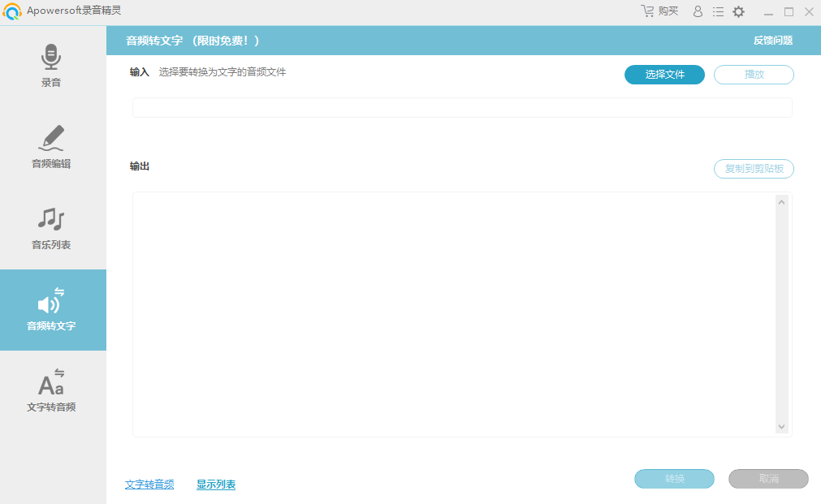This screenshot has height=504, width=821.
Task: Open the 文字转音频 link at bottom
Action: [149, 485]
